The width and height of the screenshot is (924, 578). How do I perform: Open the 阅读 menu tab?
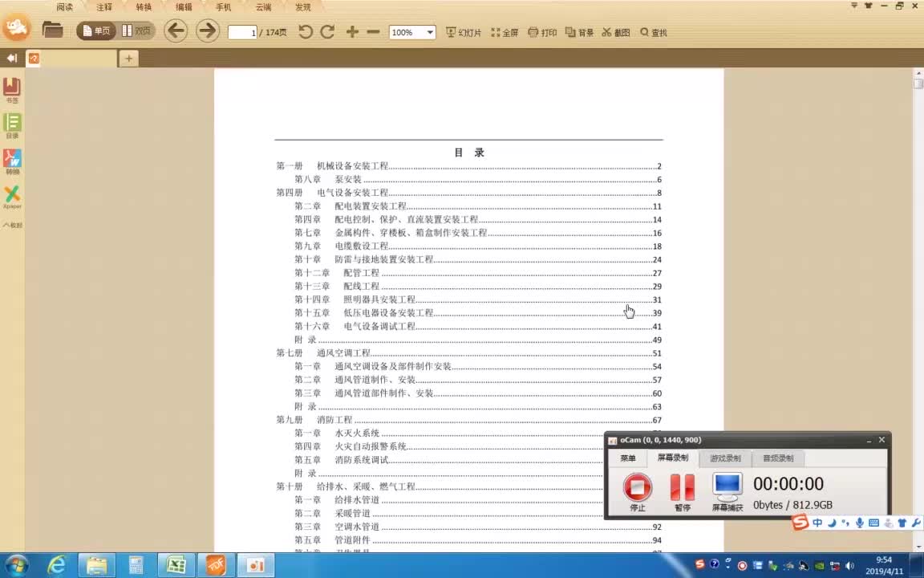(65, 7)
